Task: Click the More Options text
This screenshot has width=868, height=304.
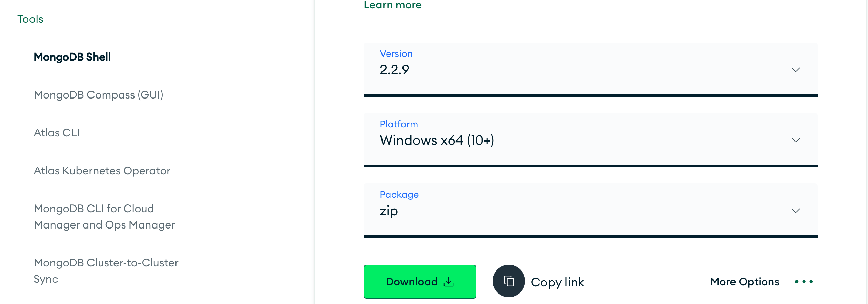Action: pyautogui.click(x=744, y=282)
